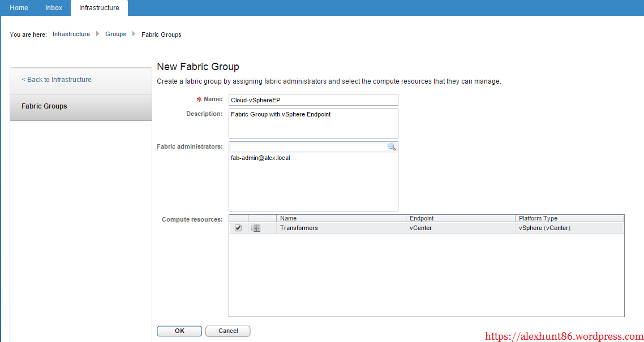Open the Home tab
The height and width of the screenshot is (342, 644).
[19, 8]
